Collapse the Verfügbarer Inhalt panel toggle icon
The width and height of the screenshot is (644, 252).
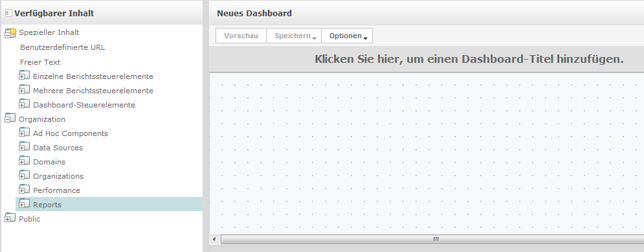coord(8,13)
